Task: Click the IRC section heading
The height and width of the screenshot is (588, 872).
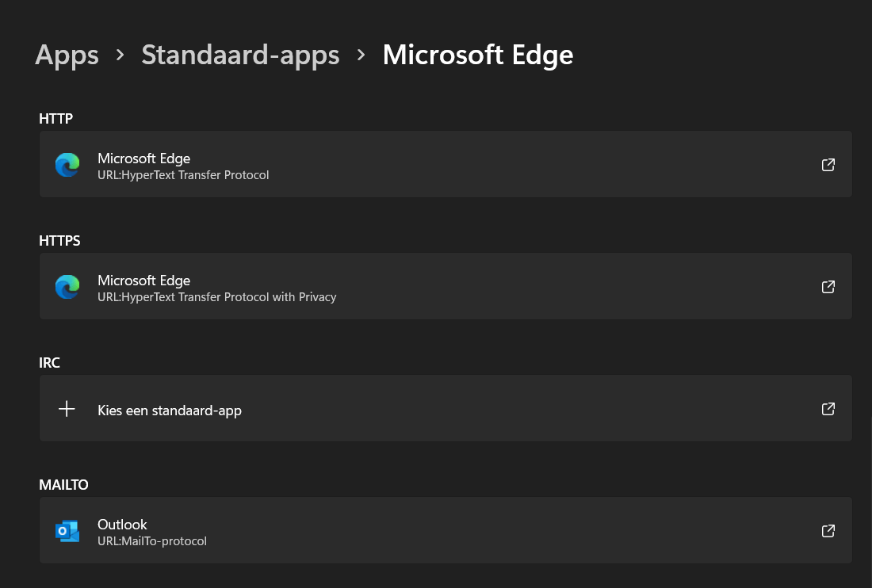Action: 49,363
